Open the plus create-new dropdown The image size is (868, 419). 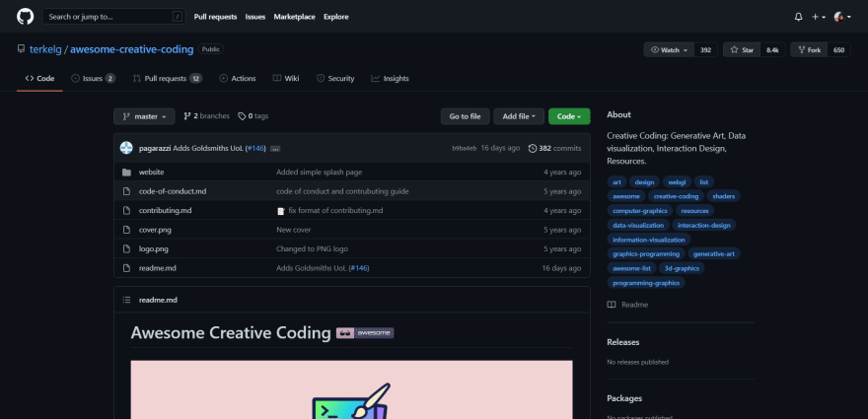coord(819,17)
